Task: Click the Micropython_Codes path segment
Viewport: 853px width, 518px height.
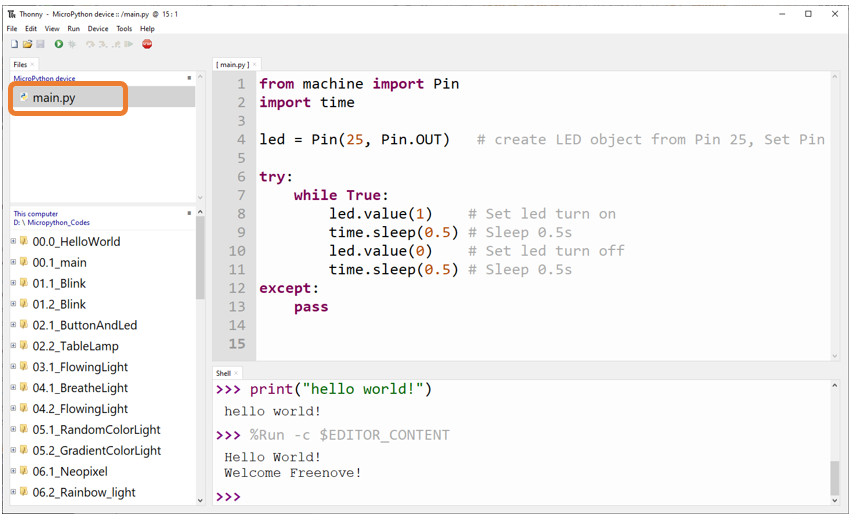Action: 58,223
